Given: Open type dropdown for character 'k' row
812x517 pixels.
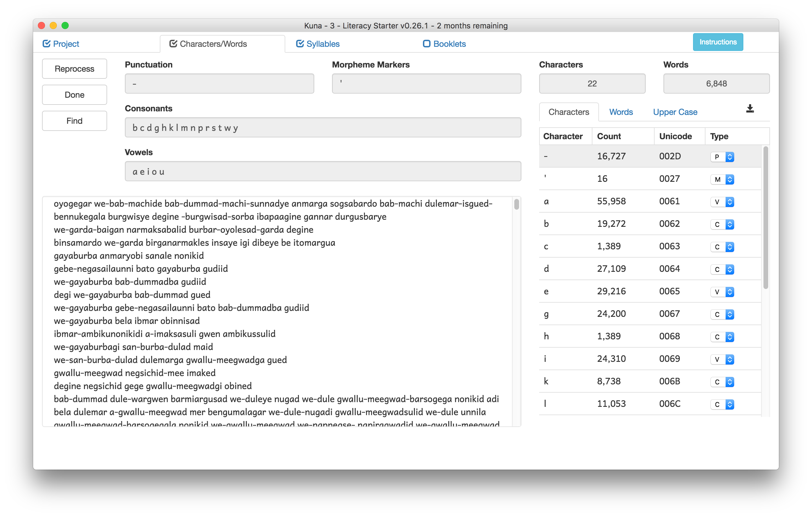Looking at the screenshot, I should click(722, 382).
